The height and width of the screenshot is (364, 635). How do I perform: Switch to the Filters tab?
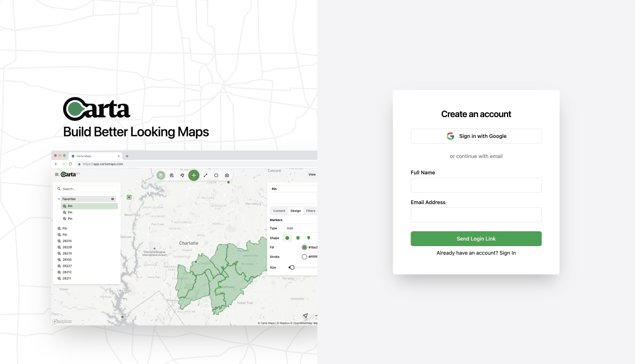pyautogui.click(x=310, y=211)
